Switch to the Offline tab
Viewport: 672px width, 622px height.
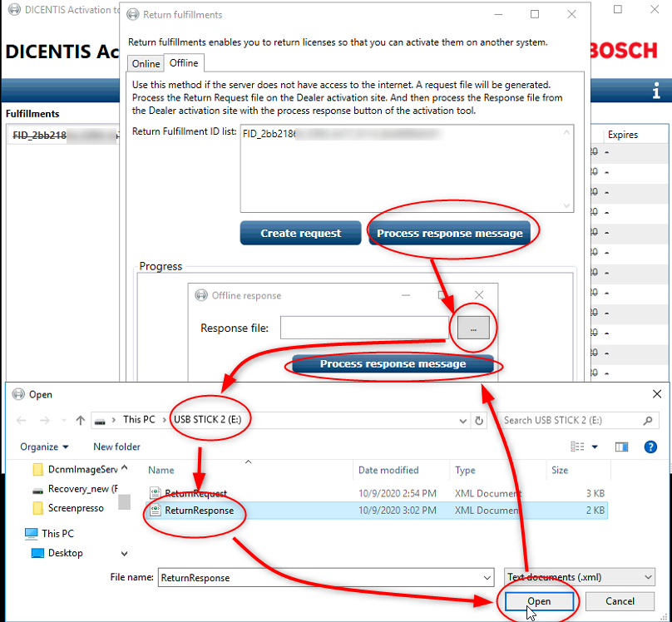tap(184, 63)
